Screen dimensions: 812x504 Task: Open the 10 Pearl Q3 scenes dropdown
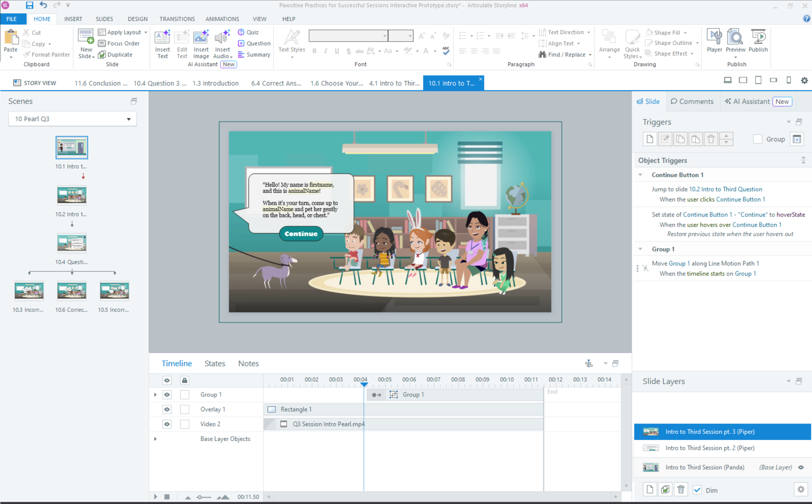click(128, 119)
